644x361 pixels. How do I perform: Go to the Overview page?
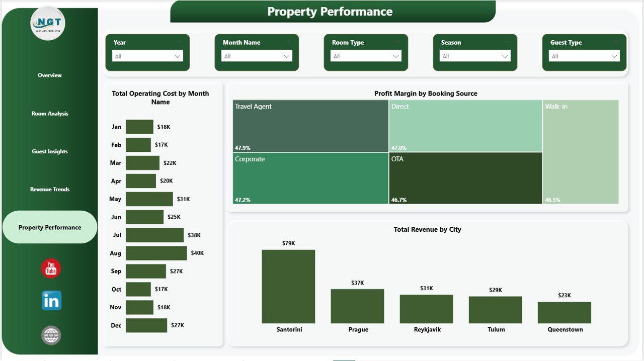50,75
